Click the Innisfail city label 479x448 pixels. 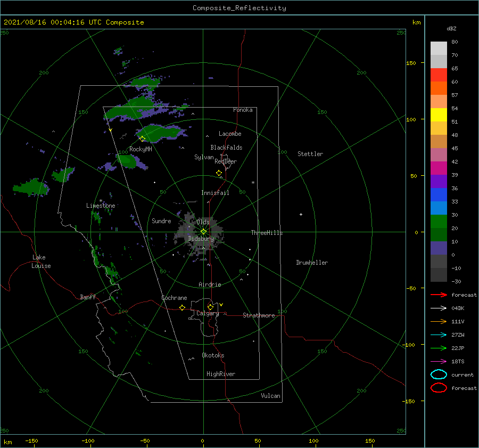click(215, 193)
